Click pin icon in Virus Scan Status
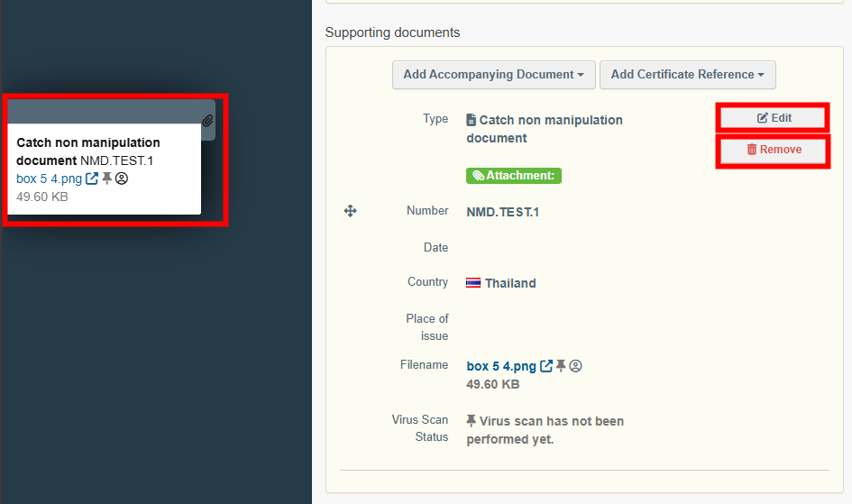This screenshot has width=852, height=504. click(472, 421)
